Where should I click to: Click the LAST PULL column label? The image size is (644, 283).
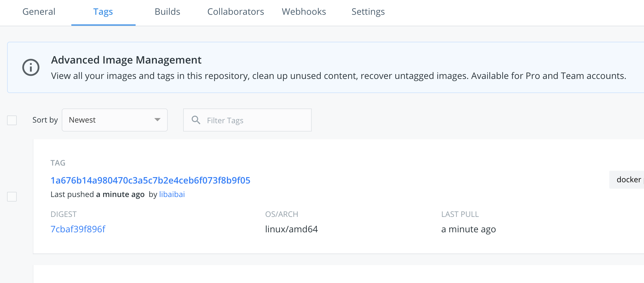[x=460, y=214]
